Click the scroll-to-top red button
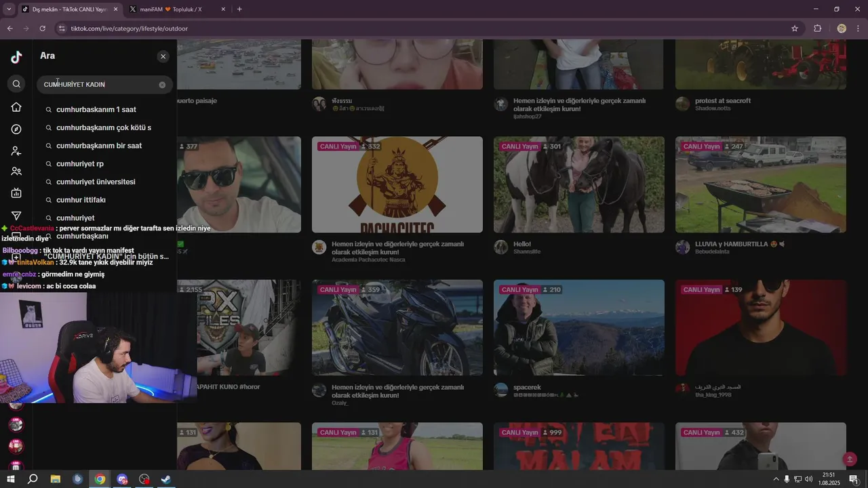Image resolution: width=868 pixels, height=488 pixels. point(850,459)
